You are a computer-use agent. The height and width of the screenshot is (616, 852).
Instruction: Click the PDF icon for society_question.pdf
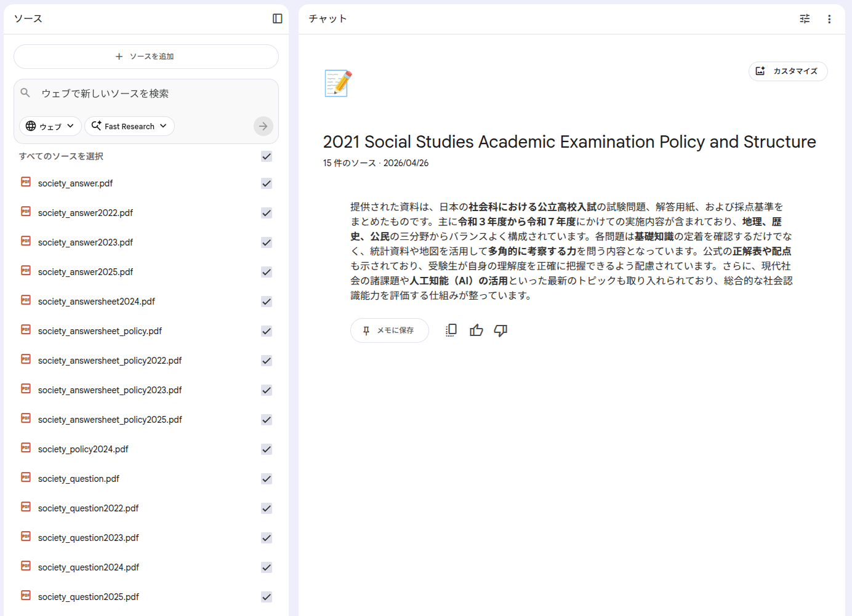click(26, 478)
